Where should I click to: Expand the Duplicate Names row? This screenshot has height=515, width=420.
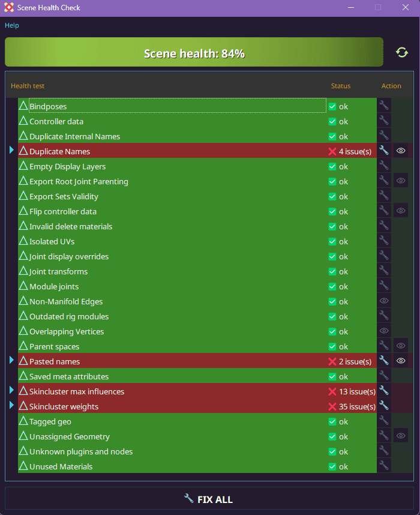12,150
